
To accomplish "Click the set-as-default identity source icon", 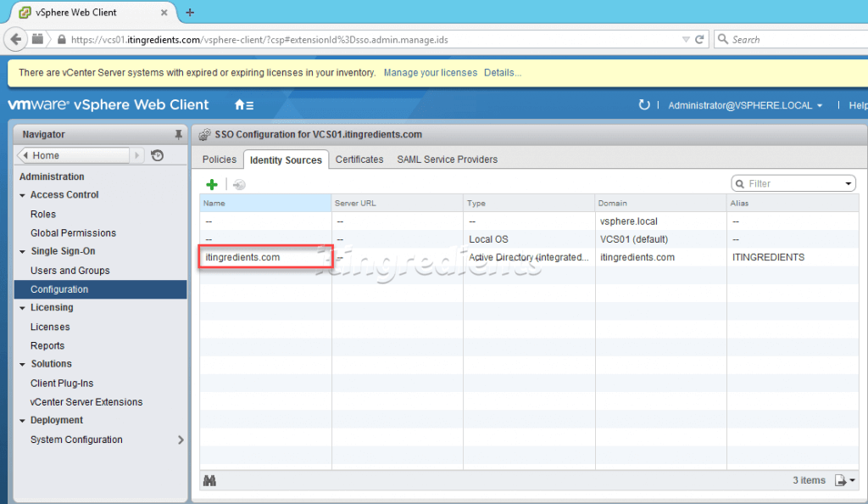I will click(x=240, y=184).
